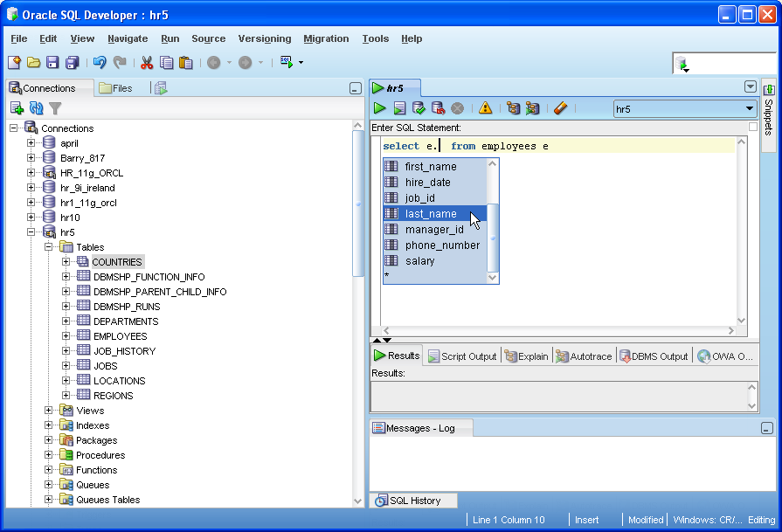The width and height of the screenshot is (782, 532).
Task: Click the Refresh connections icon
Action: point(37,107)
